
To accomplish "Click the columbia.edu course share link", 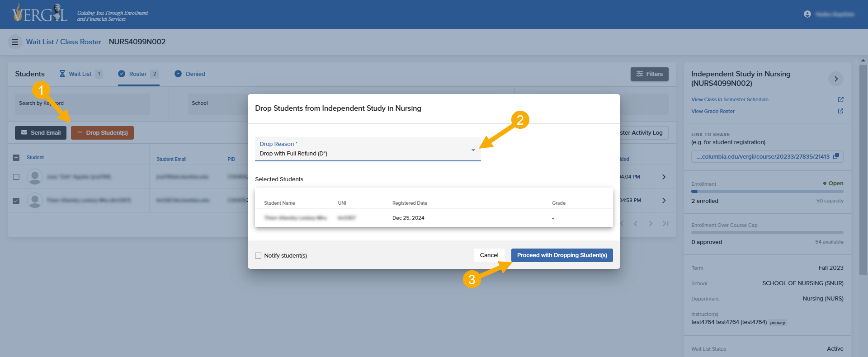I will click(763, 157).
